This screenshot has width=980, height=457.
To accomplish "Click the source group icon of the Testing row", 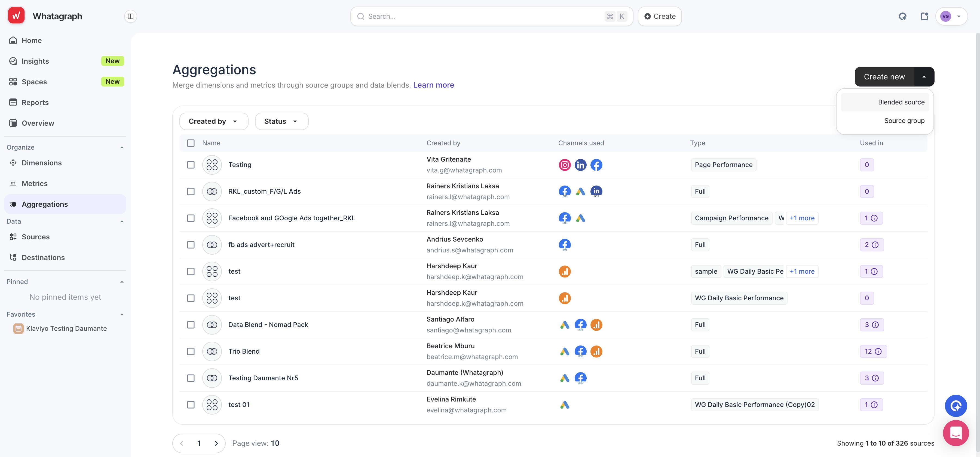I will tap(212, 165).
